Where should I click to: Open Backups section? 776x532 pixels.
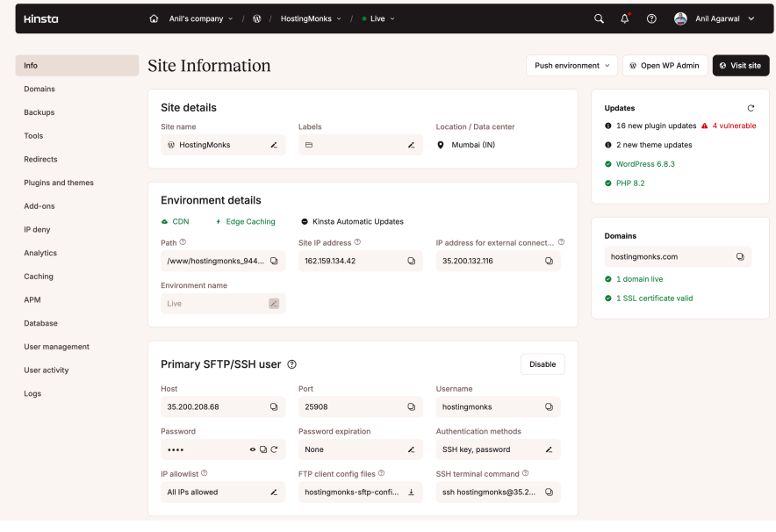(40, 112)
